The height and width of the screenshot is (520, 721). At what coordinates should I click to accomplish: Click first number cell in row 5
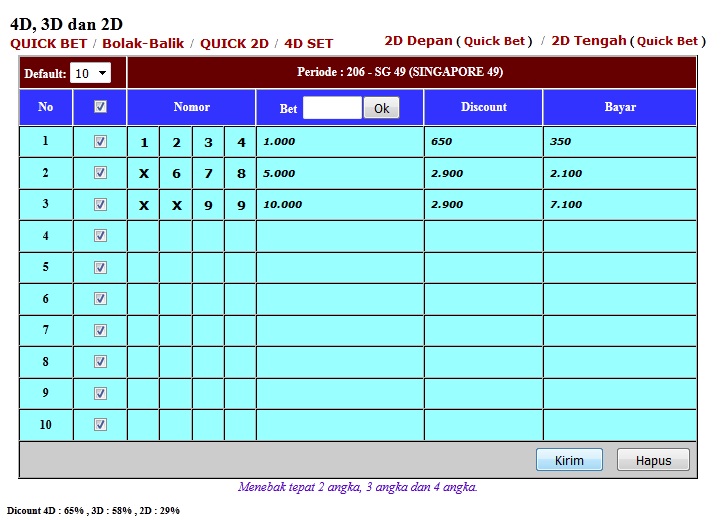144,267
